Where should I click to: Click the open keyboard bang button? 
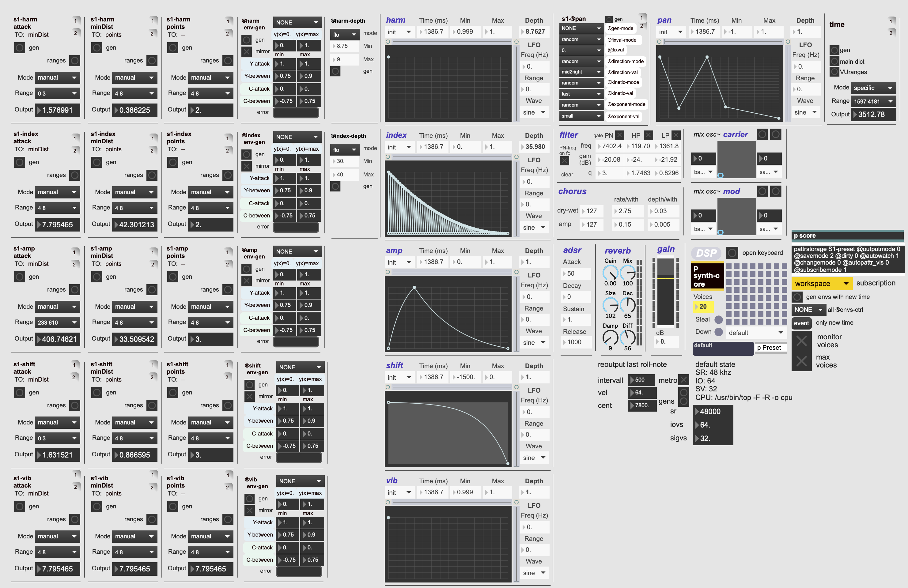(x=732, y=253)
